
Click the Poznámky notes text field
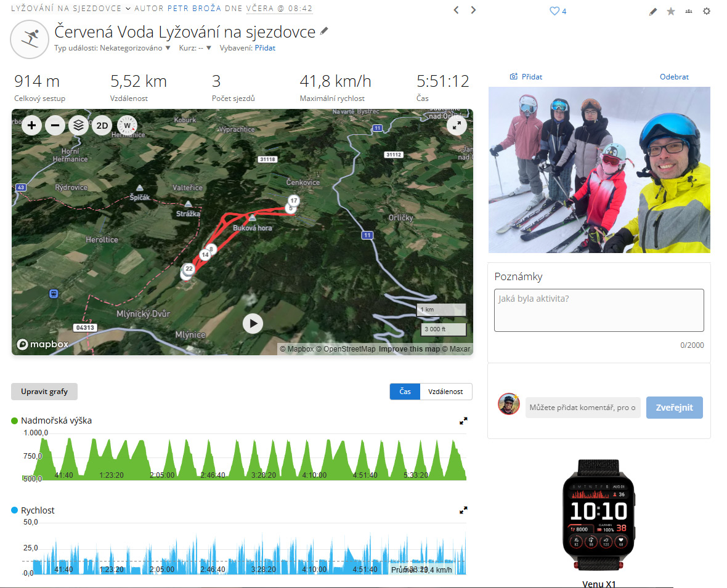pyautogui.click(x=599, y=310)
